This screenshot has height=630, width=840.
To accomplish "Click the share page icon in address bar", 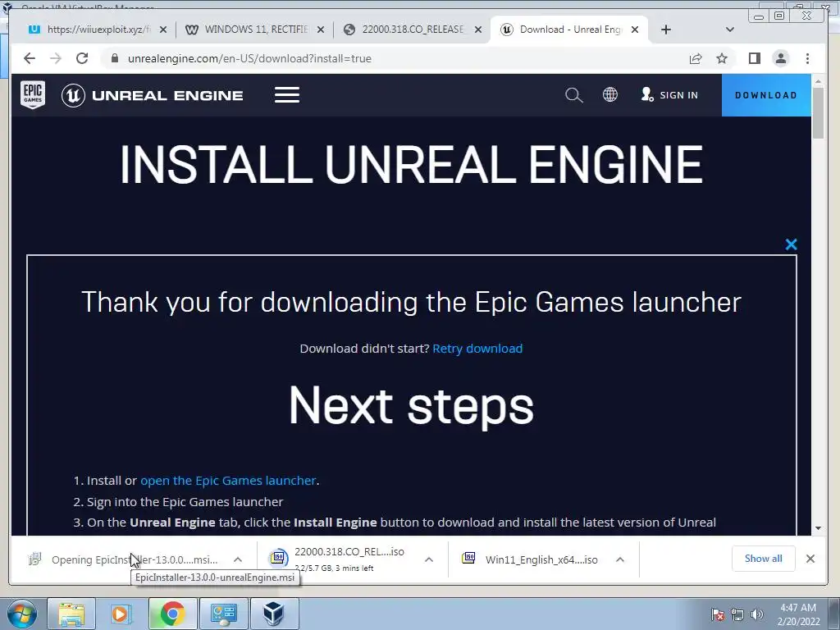I will tap(696, 58).
